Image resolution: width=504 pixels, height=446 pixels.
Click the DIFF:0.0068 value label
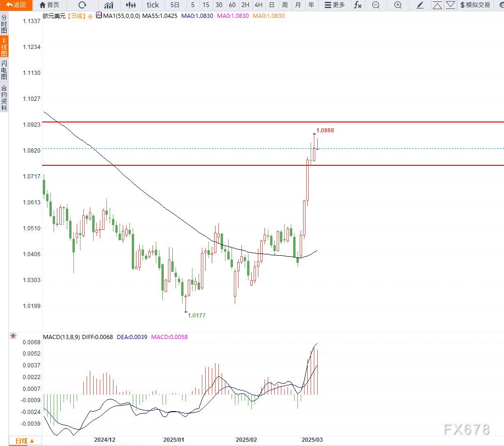[97, 337]
